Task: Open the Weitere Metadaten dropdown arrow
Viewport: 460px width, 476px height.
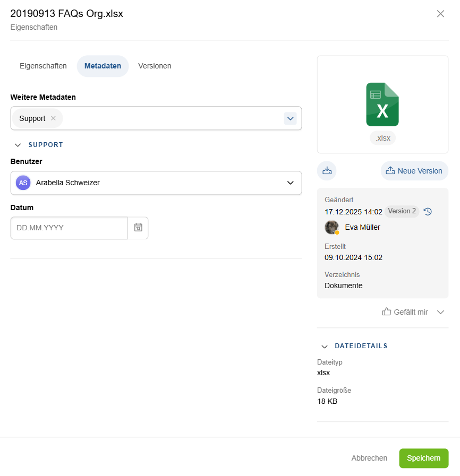Action: click(x=290, y=118)
